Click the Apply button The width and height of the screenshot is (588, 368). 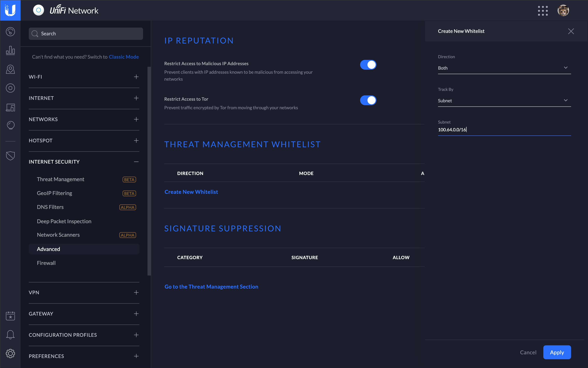coord(557,352)
